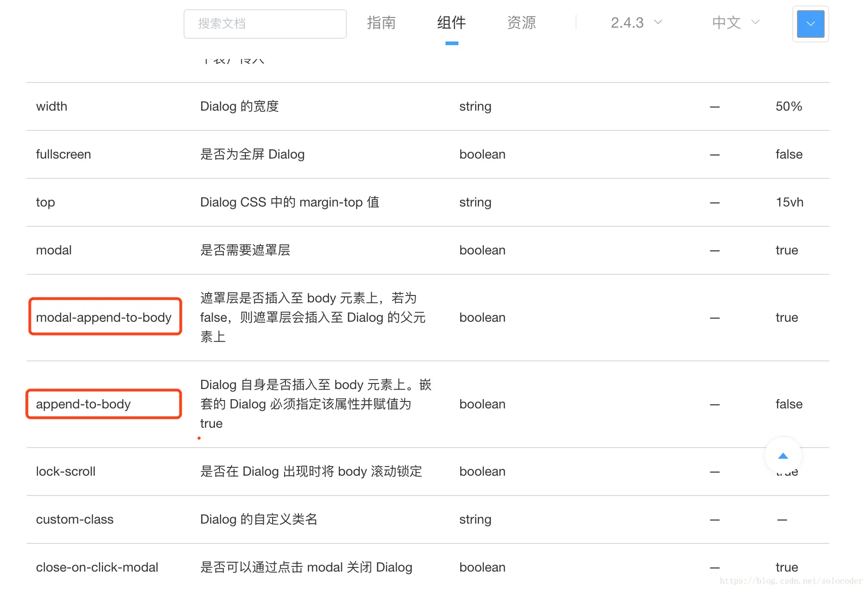Open the 资源 nav tab
This screenshot has height=590, width=868.
[x=522, y=23]
